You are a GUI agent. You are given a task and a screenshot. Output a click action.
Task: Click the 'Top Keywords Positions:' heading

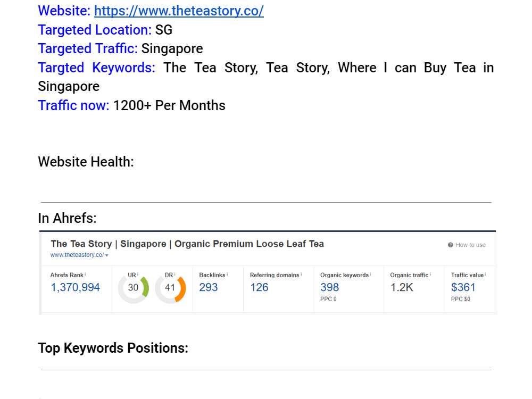tap(113, 348)
